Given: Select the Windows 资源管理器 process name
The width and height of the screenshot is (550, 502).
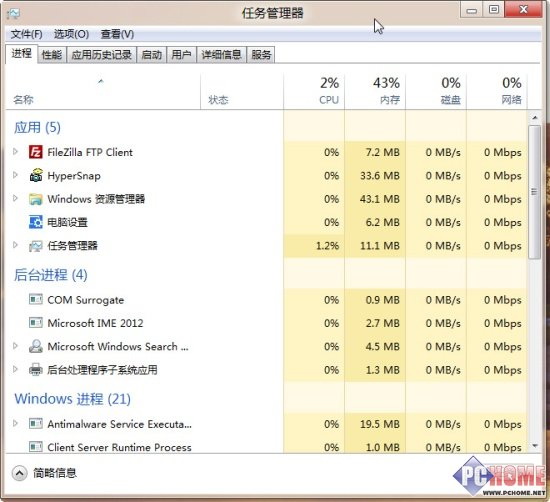Looking at the screenshot, I should pyautogui.click(x=96, y=199).
